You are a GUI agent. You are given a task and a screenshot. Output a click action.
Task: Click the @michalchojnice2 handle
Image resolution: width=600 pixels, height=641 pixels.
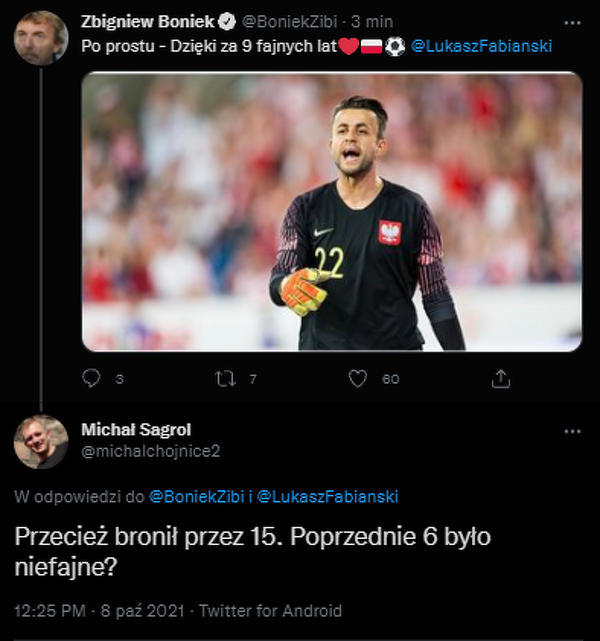click(x=150, y=451)
